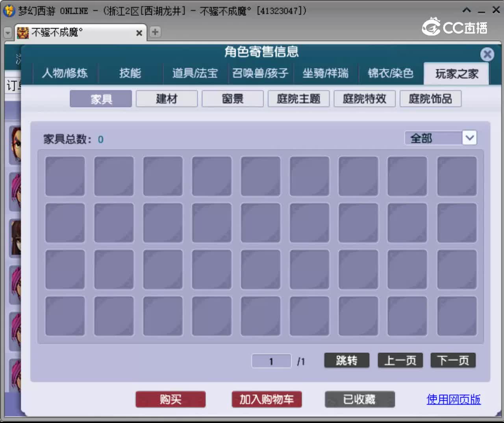This screenshot has height=423, width=504.
Task: Select the 玩家之家 tab
Action: click(x=456, y=74)
